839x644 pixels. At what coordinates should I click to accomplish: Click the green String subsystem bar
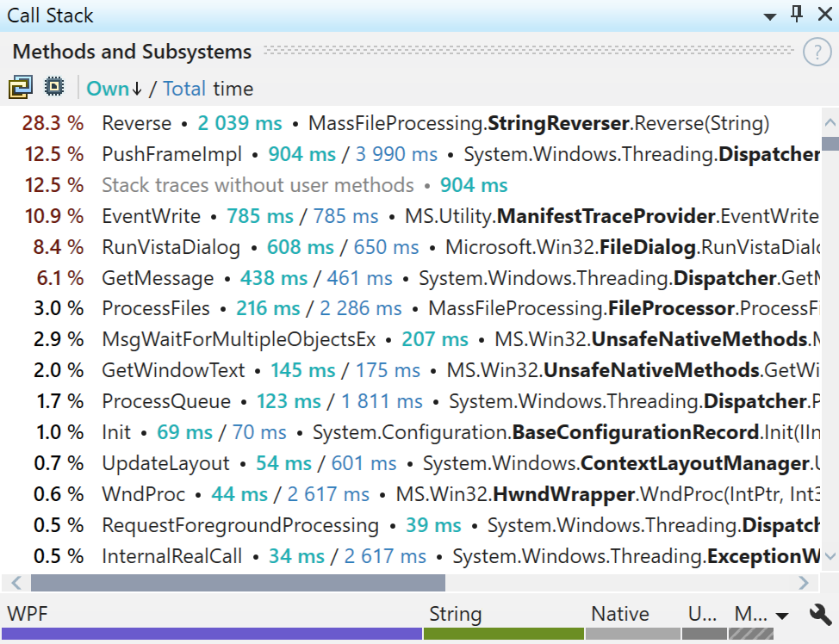click(504, 634)
